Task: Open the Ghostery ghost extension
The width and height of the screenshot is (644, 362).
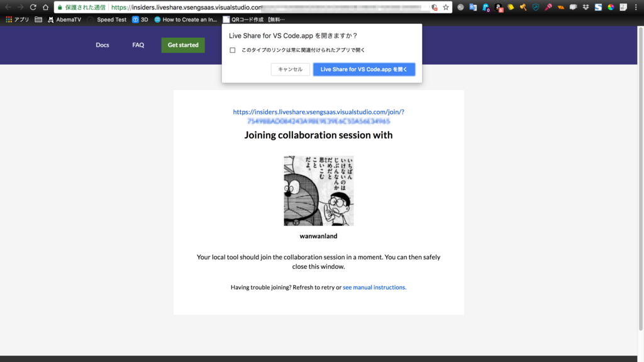Action: click(486, 7)
